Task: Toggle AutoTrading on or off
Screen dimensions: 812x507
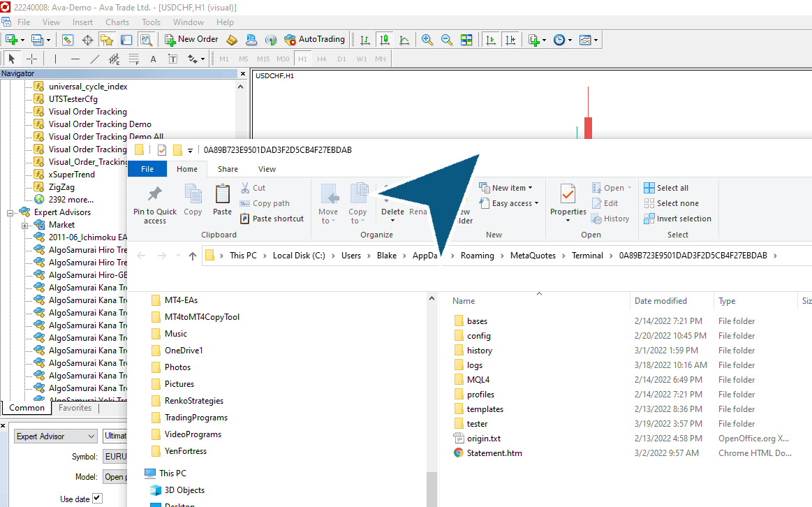Action: (314, 39)
